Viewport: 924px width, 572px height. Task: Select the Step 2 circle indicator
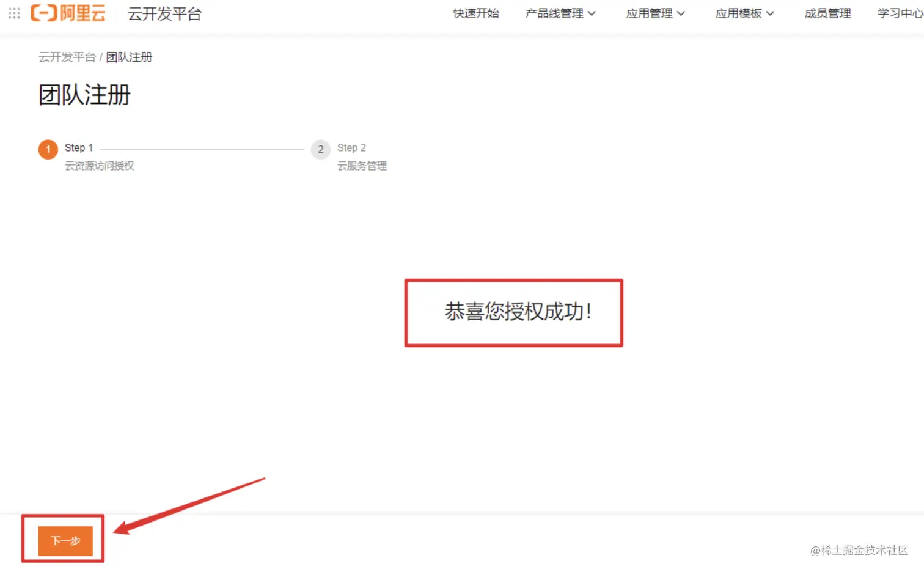(x=321, y=149)
